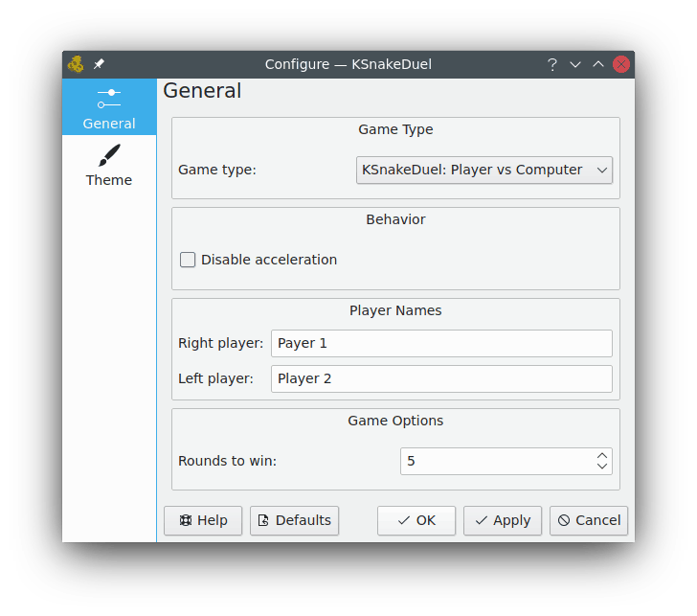The width and height of the screenshot is (697, 616).
Task: Open Help with the Help button
Action: point(203,520)
